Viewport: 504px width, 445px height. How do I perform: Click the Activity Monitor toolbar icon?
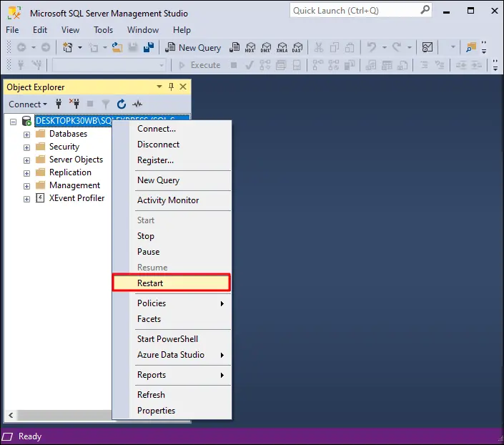pos(428,48)
